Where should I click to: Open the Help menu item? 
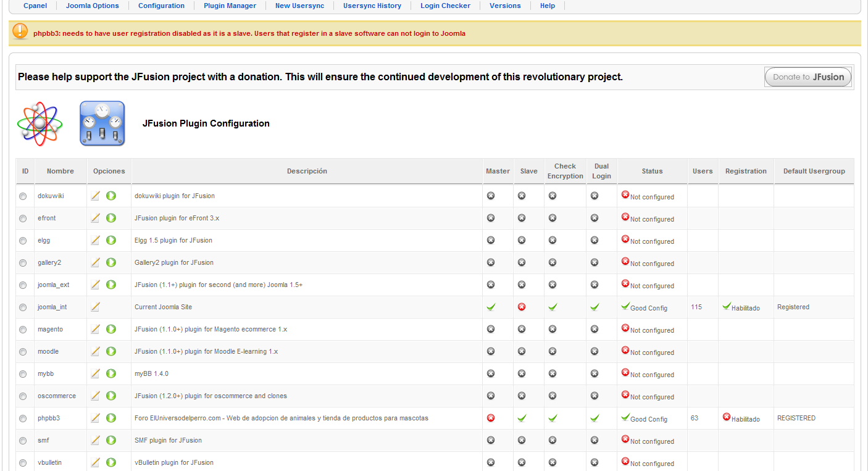[548, 6]
